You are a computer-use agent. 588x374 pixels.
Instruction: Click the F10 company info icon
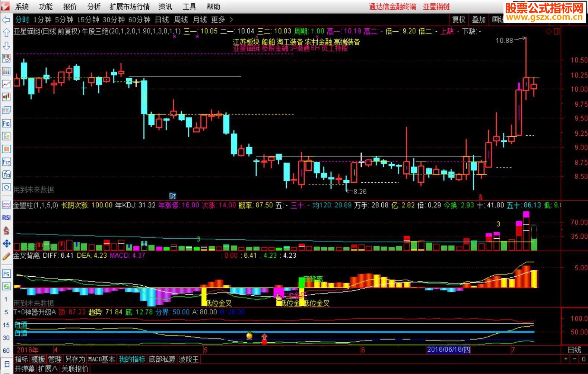(x=6, y=123)
